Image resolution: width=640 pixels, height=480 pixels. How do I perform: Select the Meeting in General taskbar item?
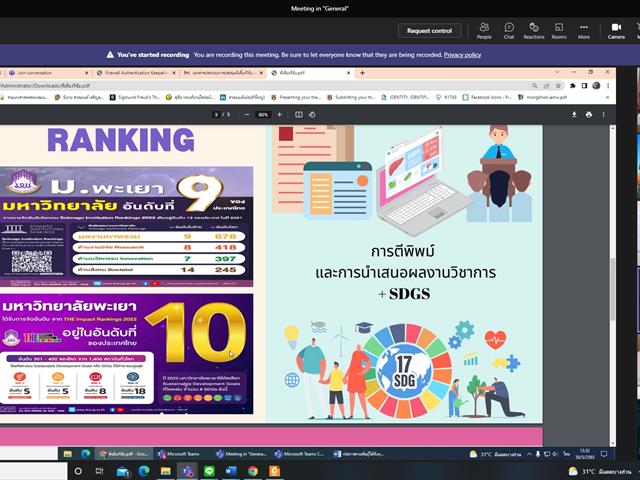(242, 453)
